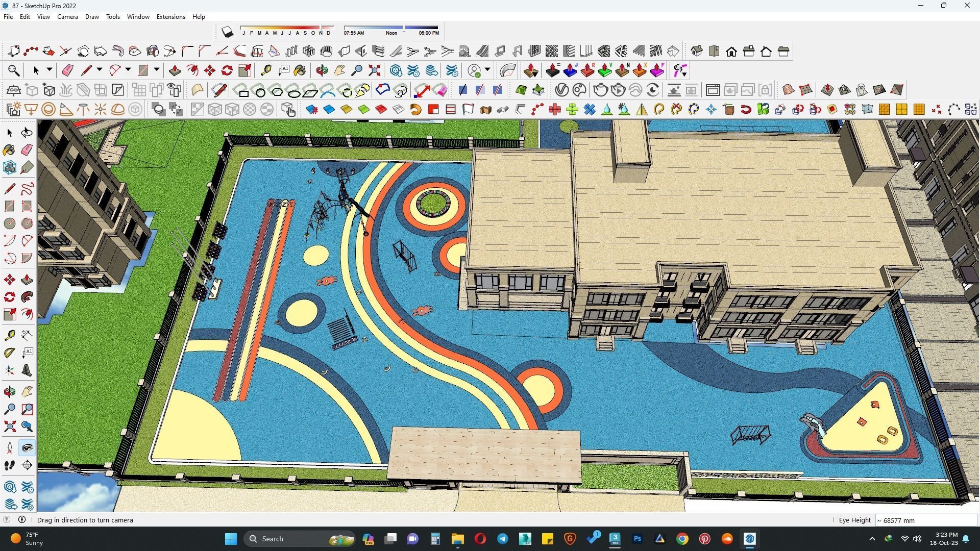
Task: Click the Eye Height measurement field
Action: coord(925,520)
